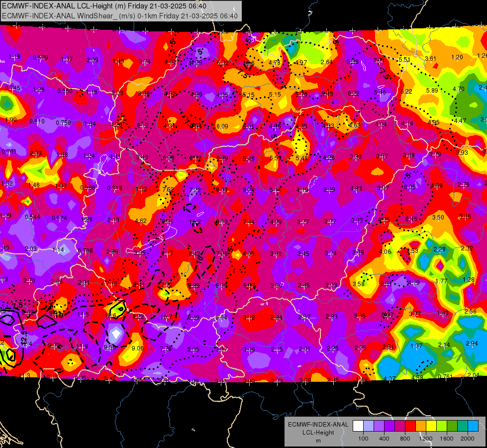This screenshot has height=448, width=487.
Task: Click the 800 label under the legend
Action: [405, 439]
